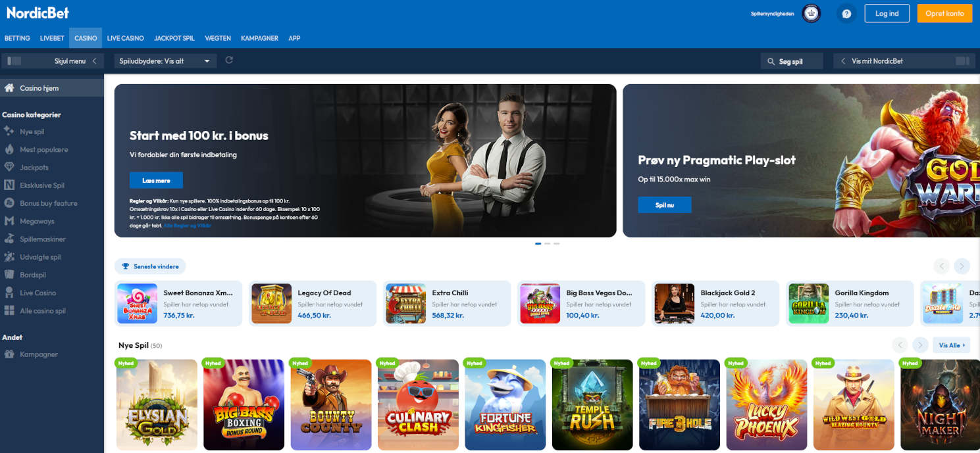
Task: Click the Spillemaskiner slot icon
Action: [x=9, y=239]
